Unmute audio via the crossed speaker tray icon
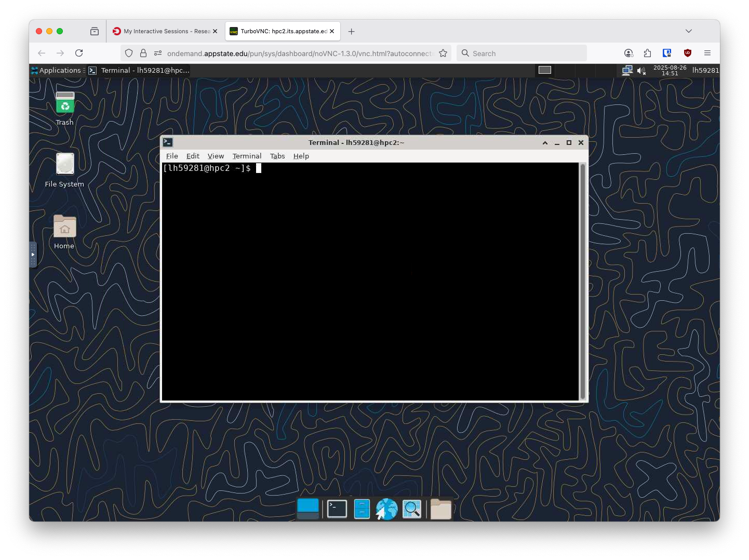This screenshot has width=749, height=560. pos(641,70)
